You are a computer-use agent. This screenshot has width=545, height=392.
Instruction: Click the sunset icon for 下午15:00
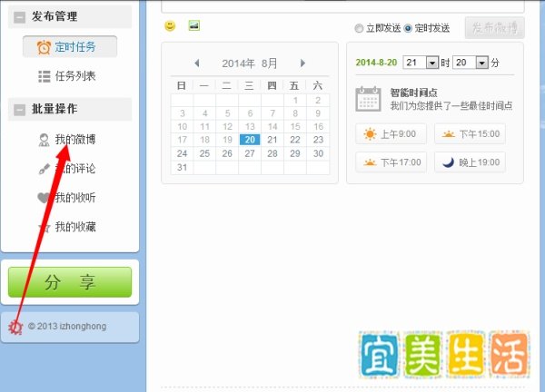(449, 134)
